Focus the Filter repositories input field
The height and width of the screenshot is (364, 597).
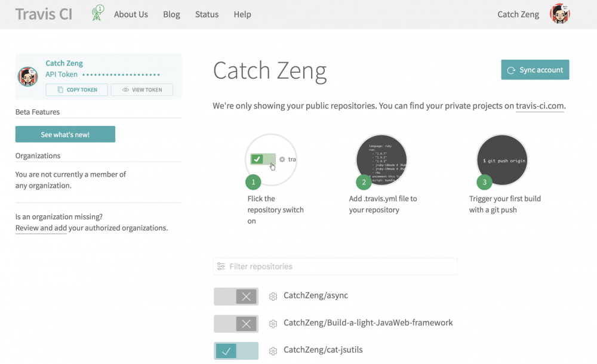(335, 266)
